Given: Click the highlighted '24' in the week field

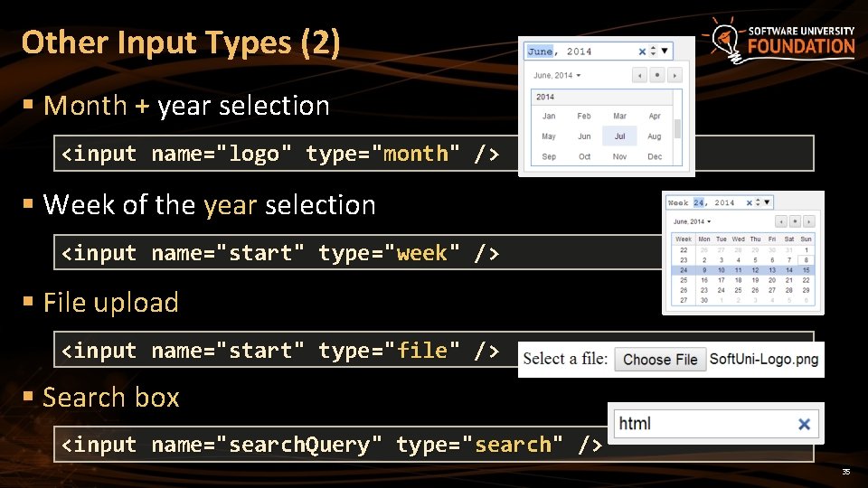Looking at the screenshot, I should (699, 202).
